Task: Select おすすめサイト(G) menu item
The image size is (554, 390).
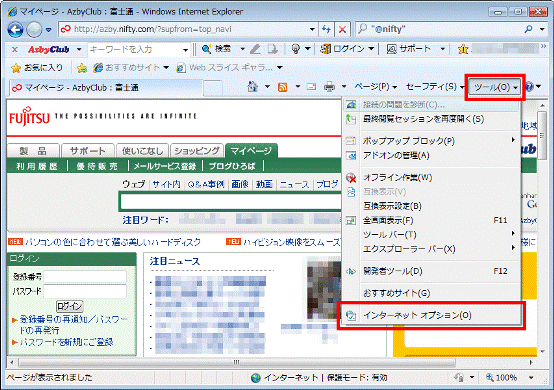Action: (x=431, y=293)
